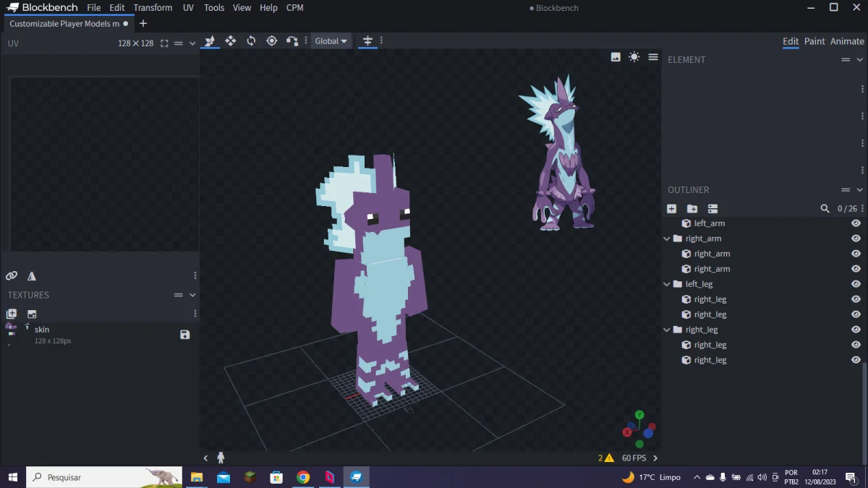The height and width of the screenshot is (488, 868).
Task: Click the green Y axis on viewport gizmo
Action: pyautogui.click(x=639, y=415)
